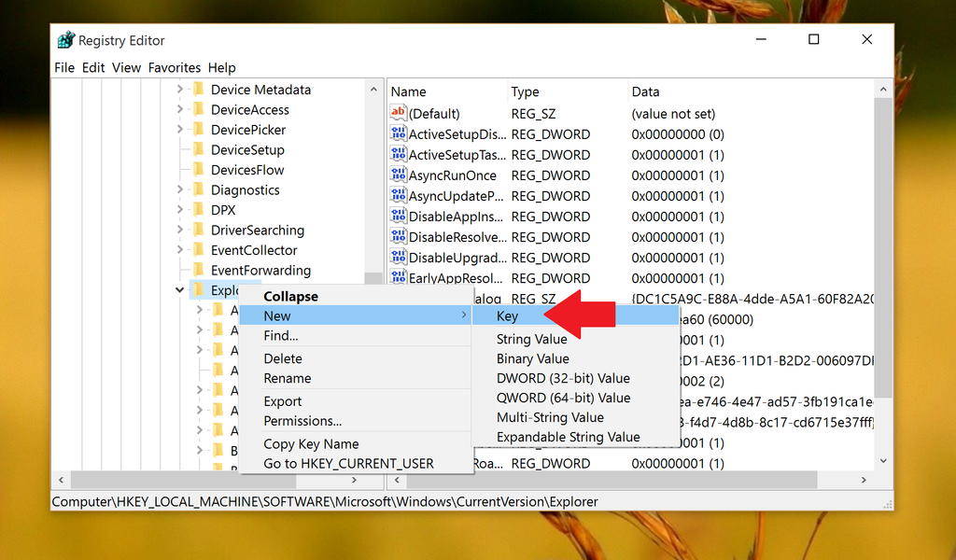Select the ActiveSetupDis... DWORD icon
The width and height of the screenshot is (956, 560).
click(398, 133)
